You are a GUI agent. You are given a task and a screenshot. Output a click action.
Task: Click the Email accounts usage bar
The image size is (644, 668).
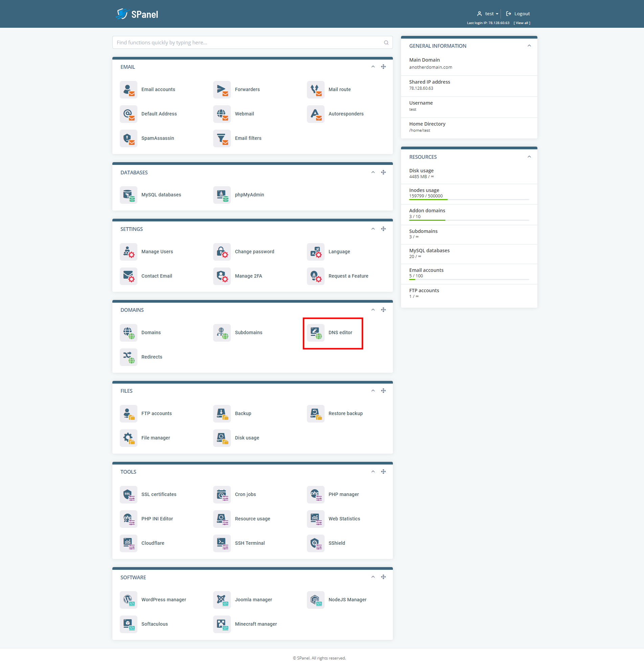469,279
